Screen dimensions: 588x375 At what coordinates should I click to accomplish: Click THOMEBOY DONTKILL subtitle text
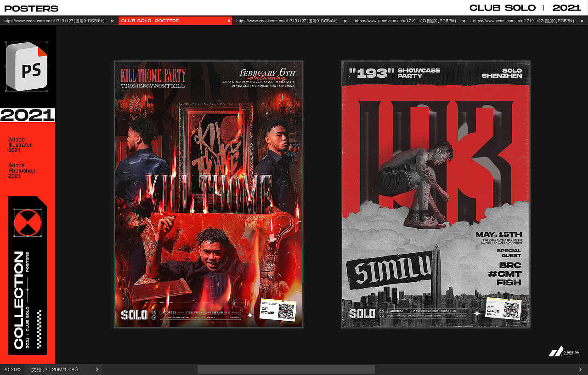click(x=153, y=86)
